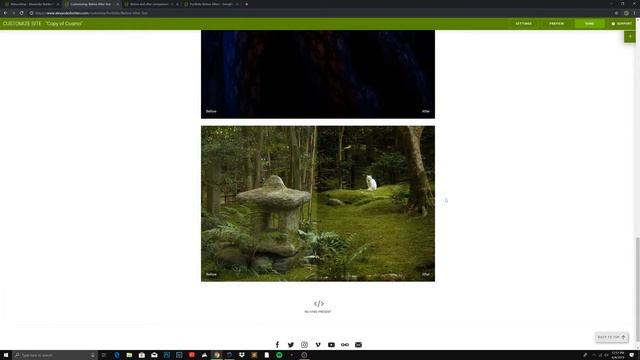Open the notification center icon

(x=632, y=355)
